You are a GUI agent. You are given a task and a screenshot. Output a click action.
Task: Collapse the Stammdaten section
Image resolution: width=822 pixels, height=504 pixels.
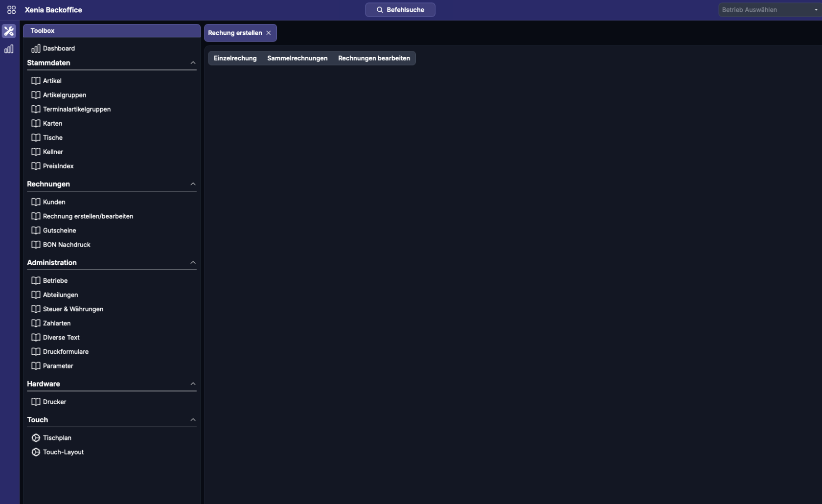pos(193,63)
